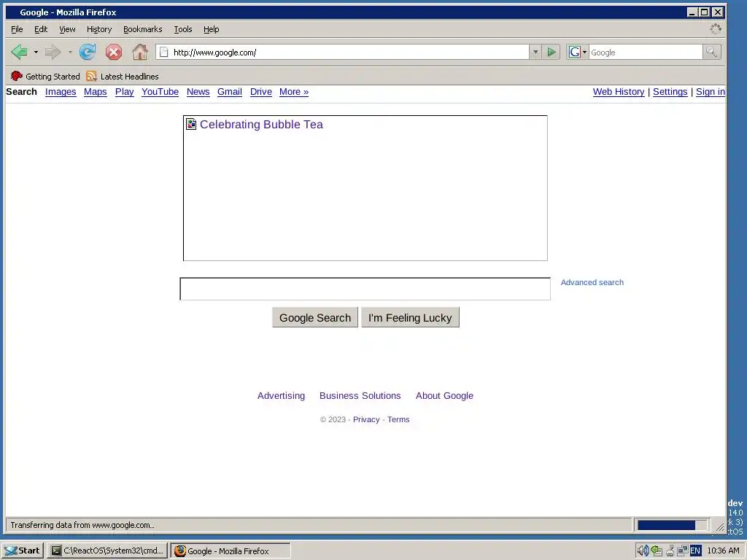Open the View menu
This screenshot has height=560, width=747.
[x=67, y=29]
